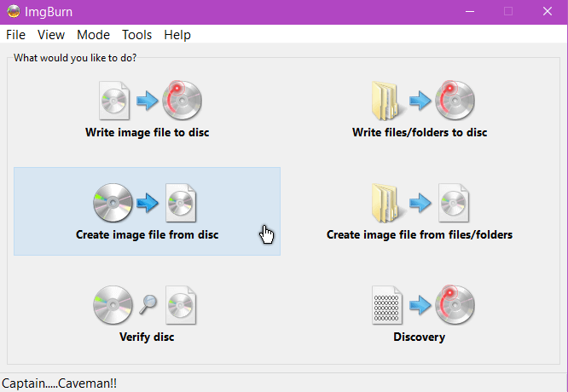Click the ImgBurn title bar app icon
The width and height of the screenshot is (568, 392).
pyautogui.click(x=14, y=12)
